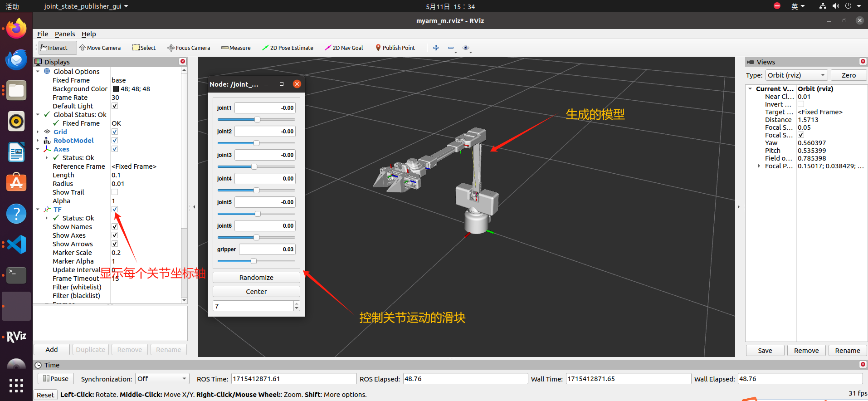This screenshot has width=868, height=401.
Task: Open the view Type dropdown Orbit (rviz)
Action: tap(797, 75)
